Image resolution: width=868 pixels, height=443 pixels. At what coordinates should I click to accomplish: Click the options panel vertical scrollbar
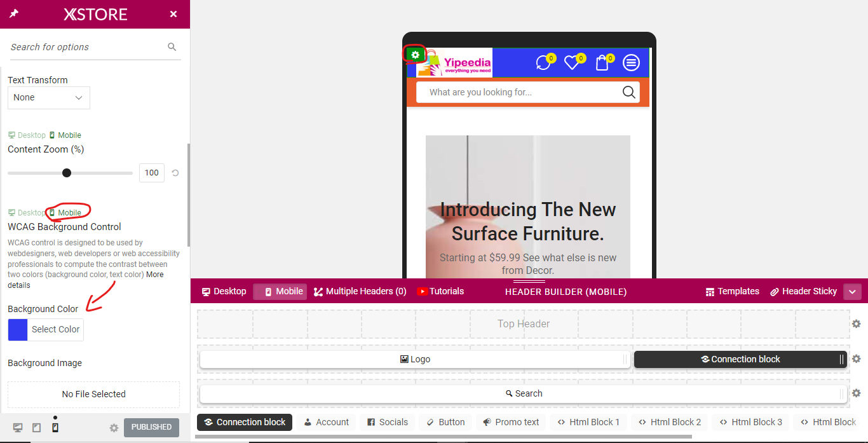(188, 195)
